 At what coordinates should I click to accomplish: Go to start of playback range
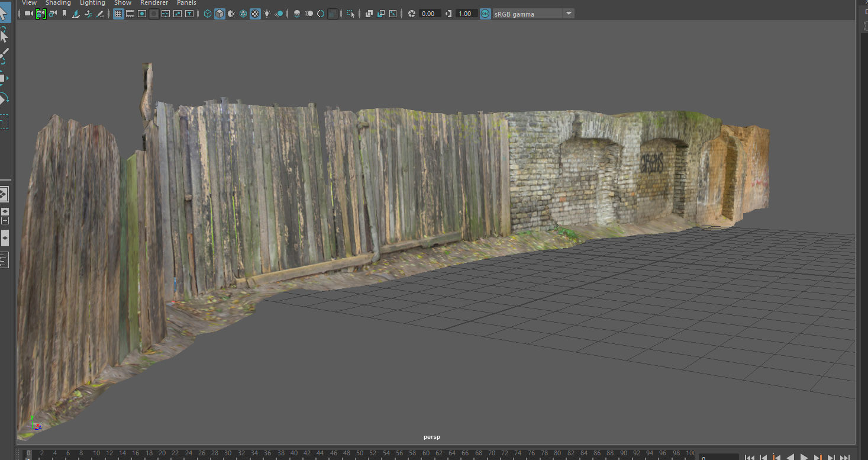tap(750, 456)
